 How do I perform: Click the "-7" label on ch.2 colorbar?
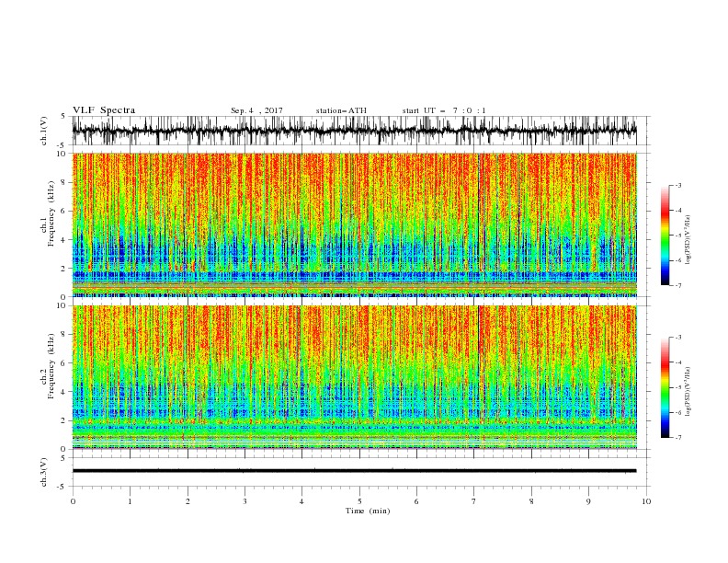coord(677,437)
